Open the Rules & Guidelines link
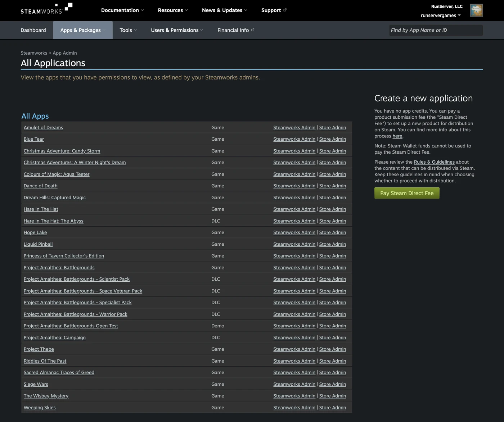 tap(434, 162)
